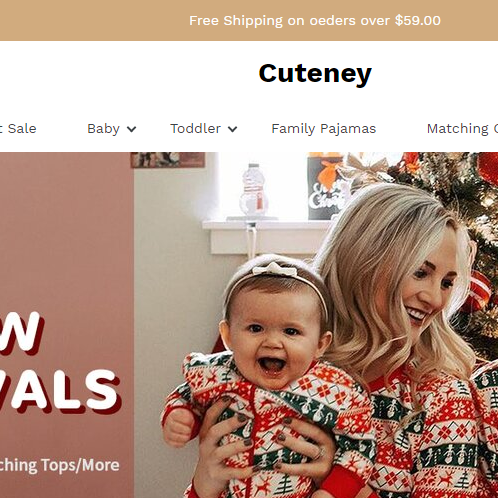Go to the Family Pajamas page
This screenshot has height=498, width=498.
click(x=324, y=129)
